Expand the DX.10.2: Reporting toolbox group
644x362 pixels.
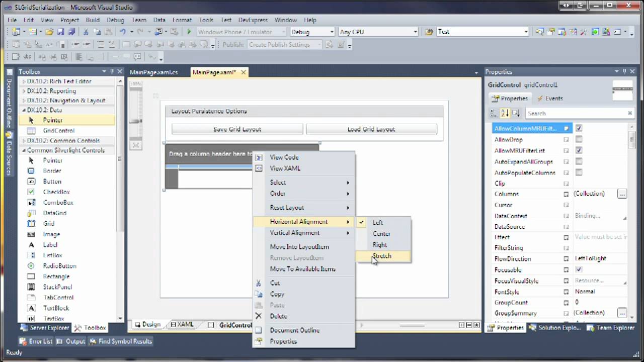[24, 91]
